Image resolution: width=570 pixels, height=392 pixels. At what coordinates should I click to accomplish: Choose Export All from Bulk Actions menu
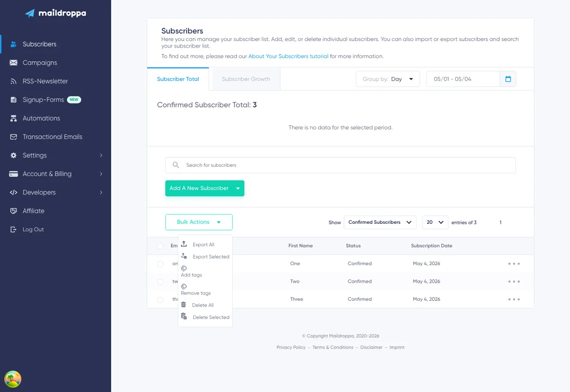[203, 245]
